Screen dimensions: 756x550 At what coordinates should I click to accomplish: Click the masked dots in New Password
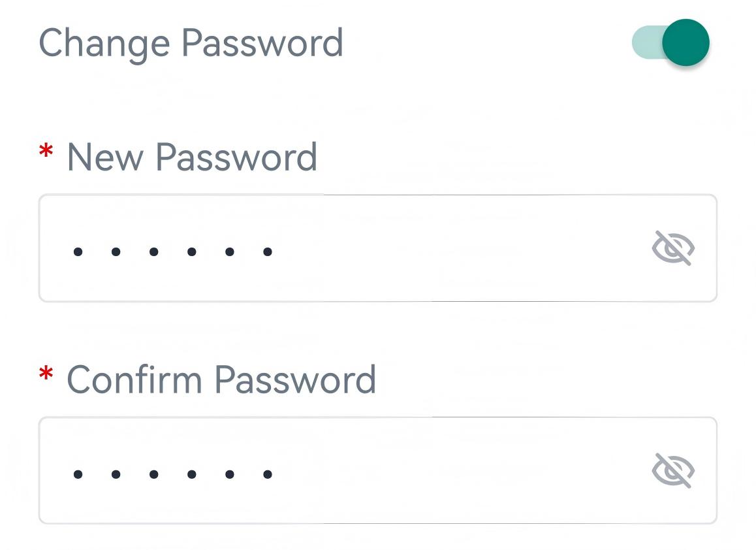tap(172, 251)
